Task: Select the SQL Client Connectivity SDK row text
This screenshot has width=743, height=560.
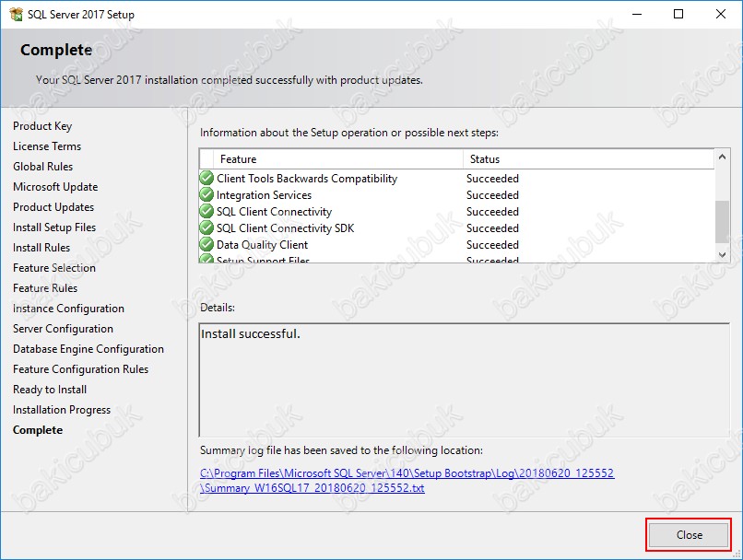Action: pyautogui.click(x=285, y=228)
